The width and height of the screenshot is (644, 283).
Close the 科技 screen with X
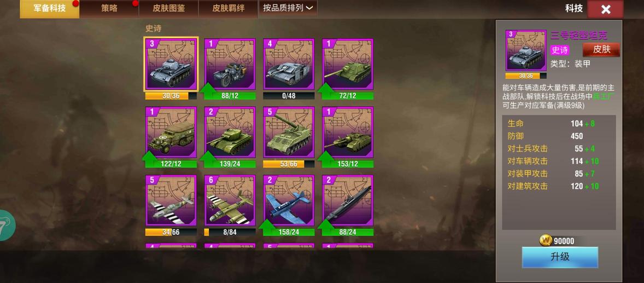[x=605, y=9]
